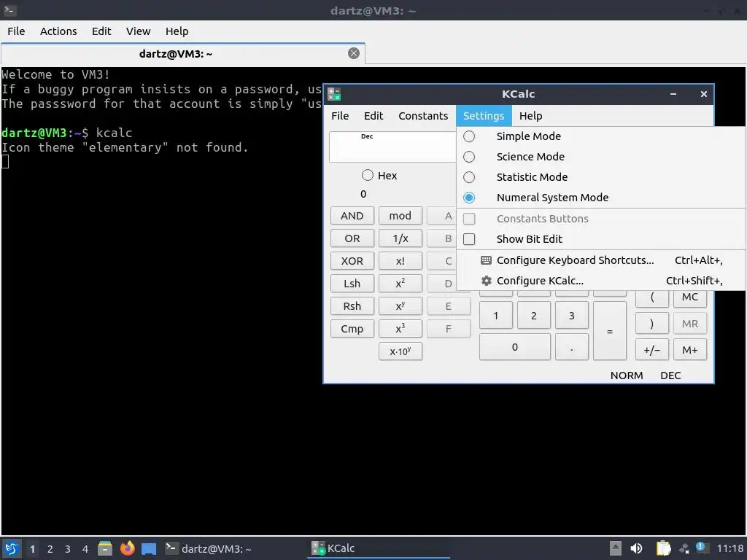Open the terminal Edit menu
The height and width of the screenshot is (560, 747).
[101, 31]
